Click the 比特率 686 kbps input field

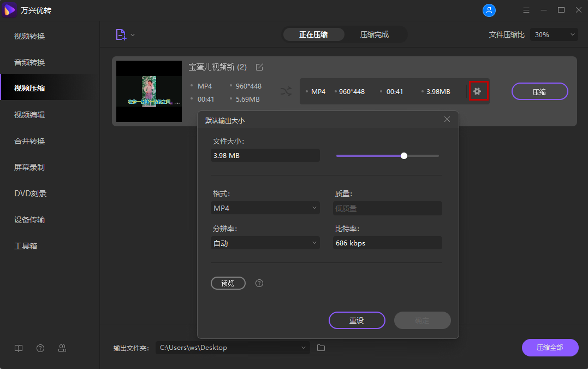pos(387,242)
